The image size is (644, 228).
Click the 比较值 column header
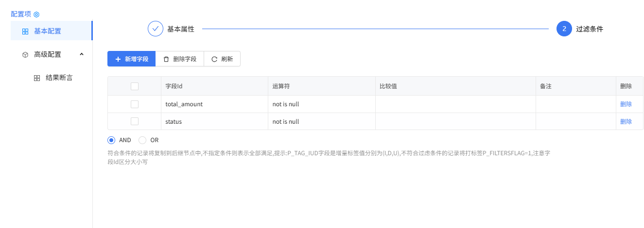point(455,86)
